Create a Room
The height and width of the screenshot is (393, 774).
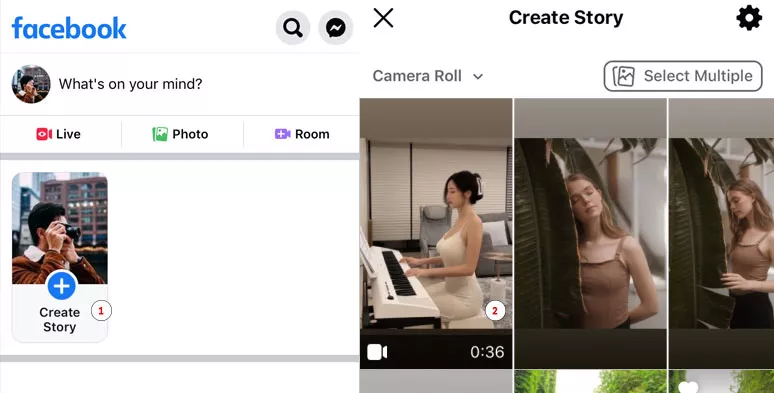(x=302, y=134)
